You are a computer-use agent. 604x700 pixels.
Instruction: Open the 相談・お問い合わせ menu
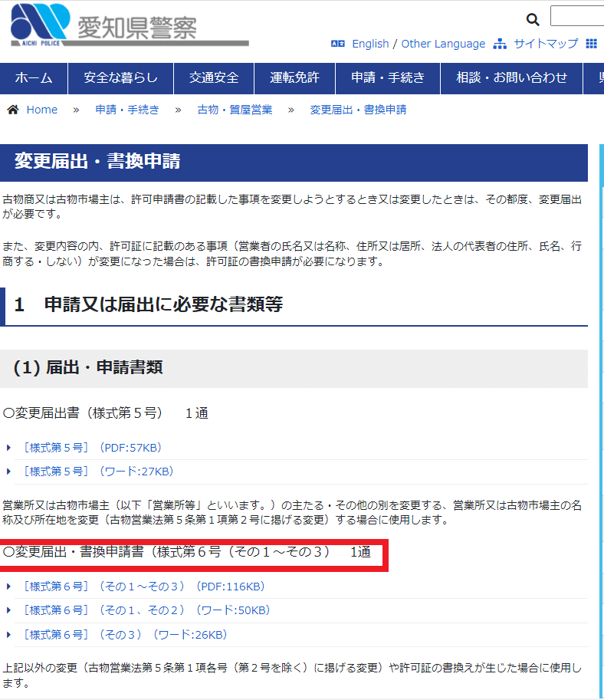coord(511,78)
